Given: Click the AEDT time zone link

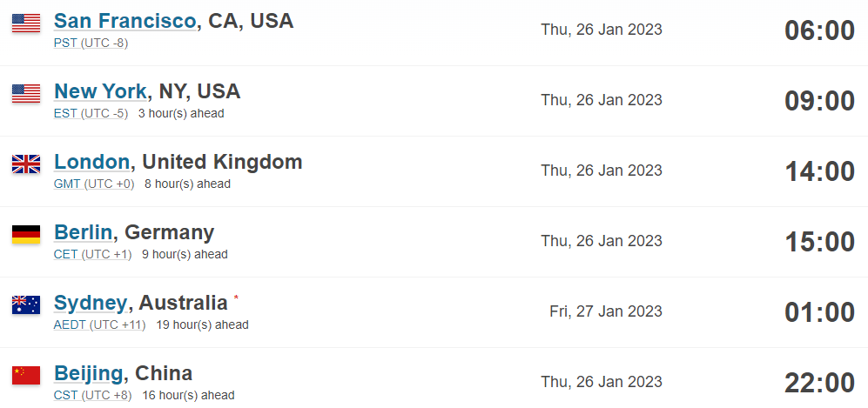Looking at the screenshot, I should coord(70,325).
